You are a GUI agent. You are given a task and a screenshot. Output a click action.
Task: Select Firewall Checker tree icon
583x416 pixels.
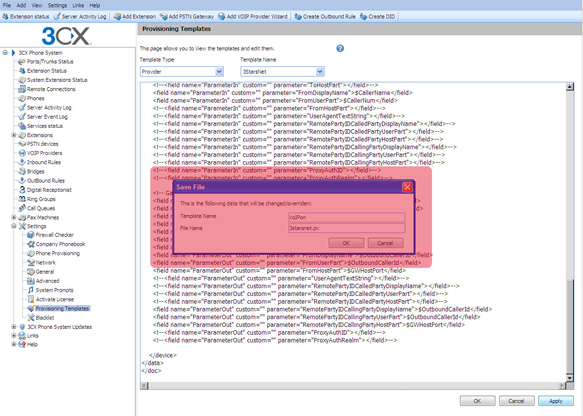30,235
